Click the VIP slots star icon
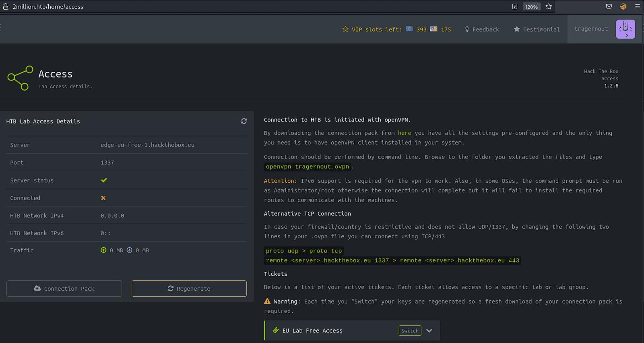Viewport: 644px width, 343px height. click(345, 29)
